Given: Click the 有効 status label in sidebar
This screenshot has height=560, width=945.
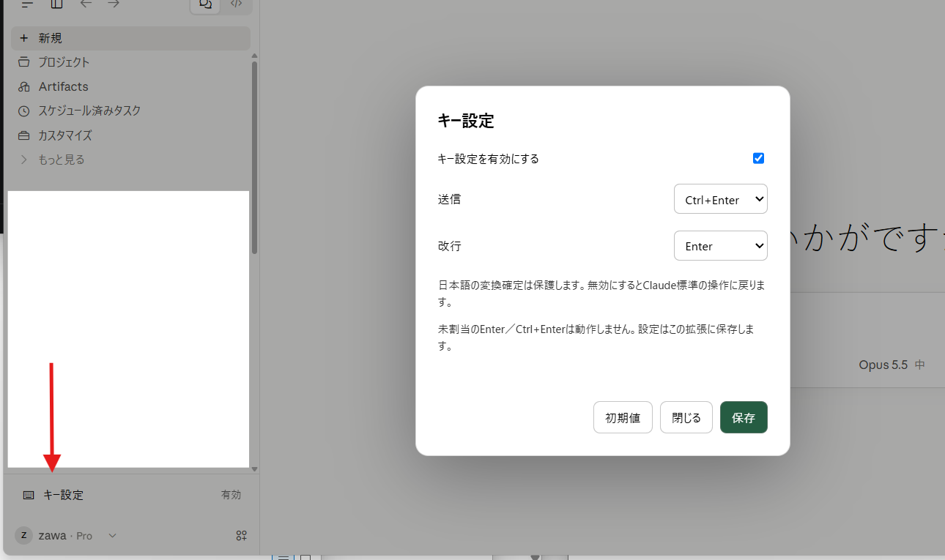Looking at the screenshot, I should pyautogui.click(x=231, y=495).
